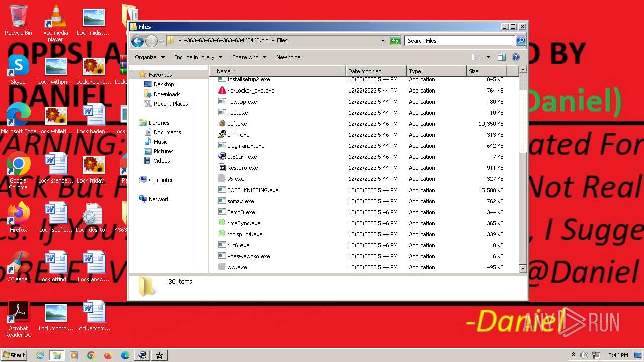Viewport: 644px width, 362px height.
Task: Select the s5.exe file icon
Action: [222, 179]
